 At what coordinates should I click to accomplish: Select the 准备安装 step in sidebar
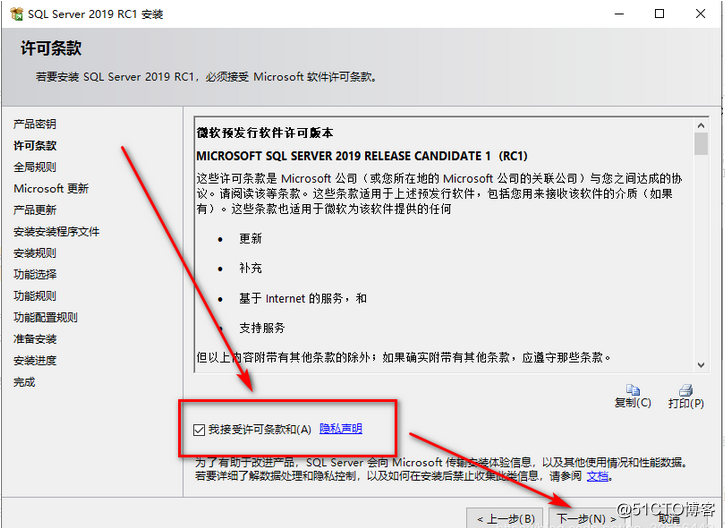tap(35, 339)
